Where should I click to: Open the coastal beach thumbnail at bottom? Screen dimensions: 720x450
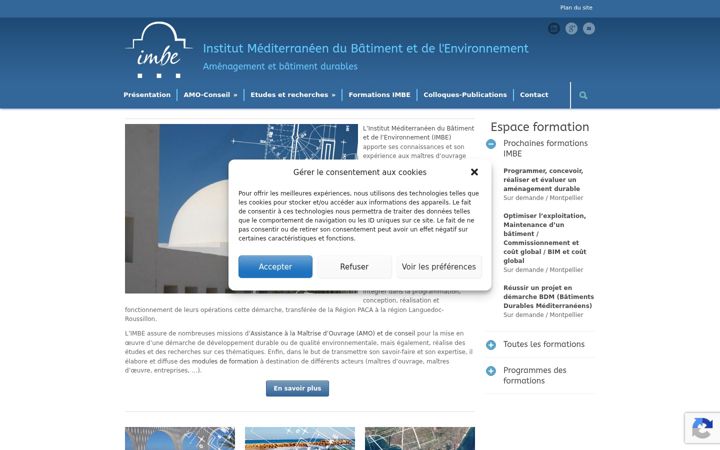(x=300, y=439)
